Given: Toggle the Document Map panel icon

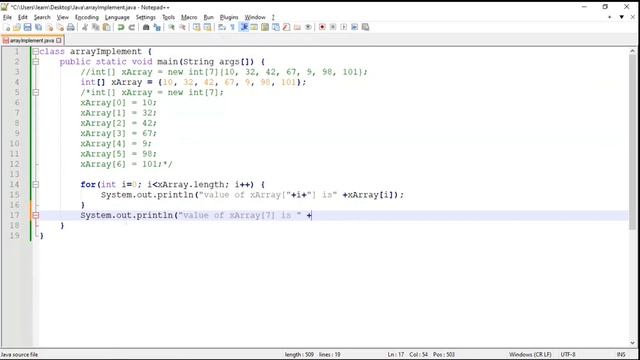Looking at the screenshot, I should pos(265,27).
